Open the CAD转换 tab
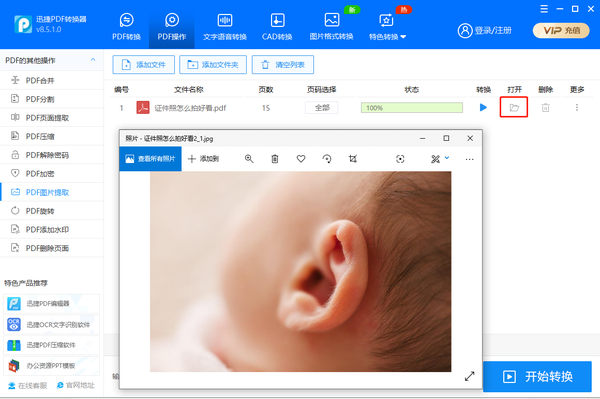Image resolution: width=600 pixels, height=399 pixels. [x=277, y=26]
